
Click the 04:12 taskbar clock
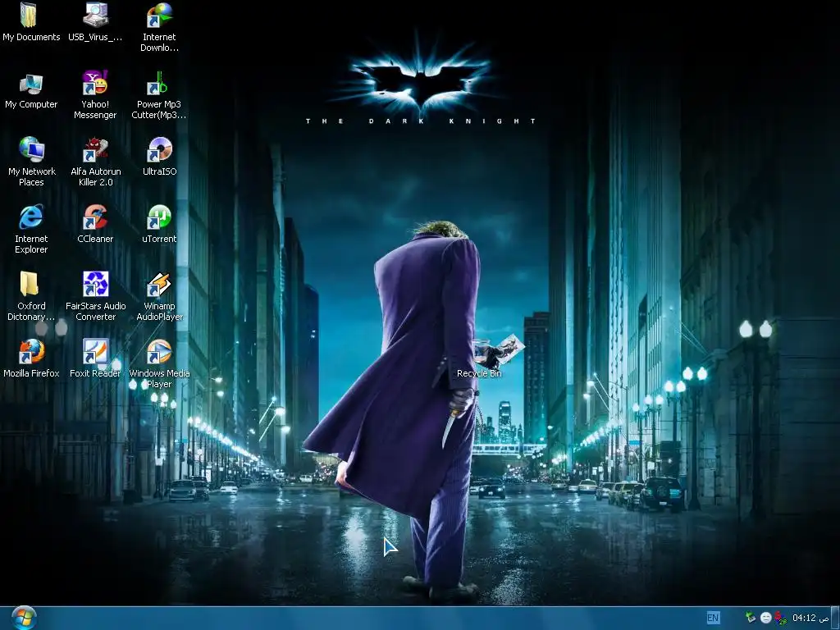(x=810, y=618)
